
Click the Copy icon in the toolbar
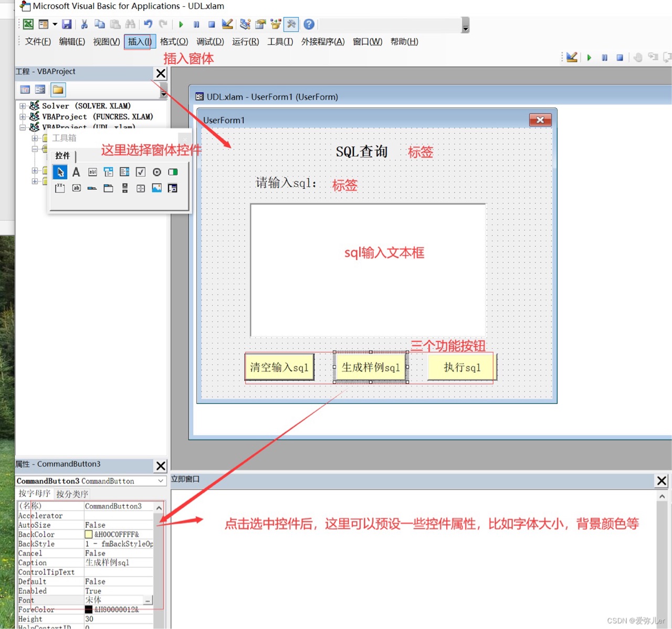100,24
